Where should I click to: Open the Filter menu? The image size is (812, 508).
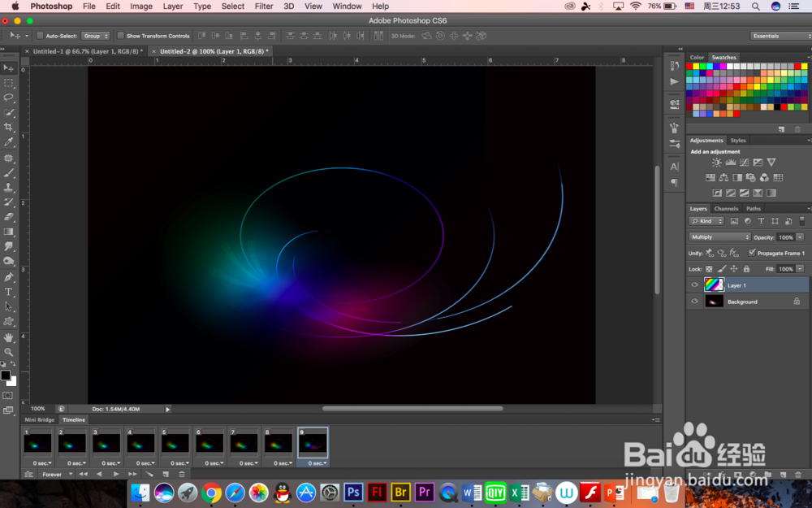click(264, 7)
